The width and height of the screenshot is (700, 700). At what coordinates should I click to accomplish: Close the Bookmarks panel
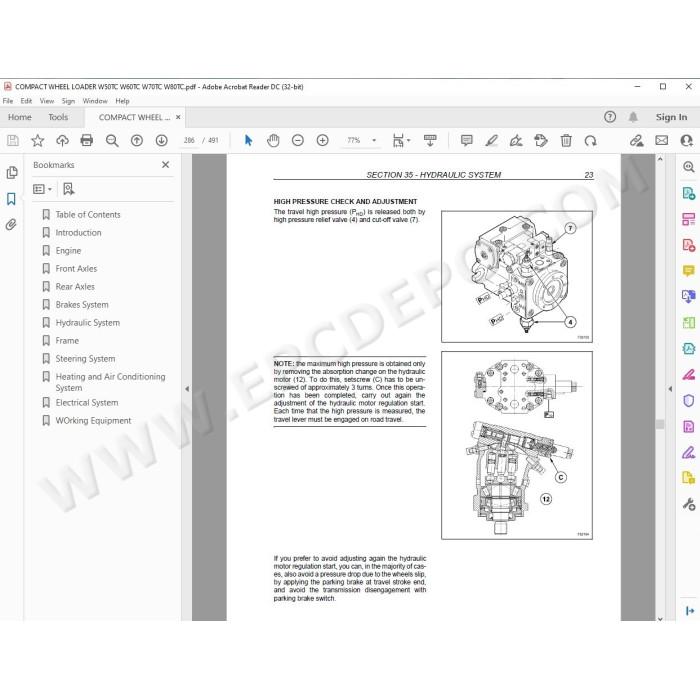(x=165, y=165)
